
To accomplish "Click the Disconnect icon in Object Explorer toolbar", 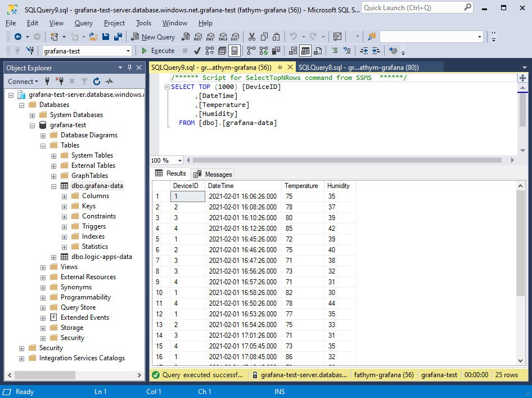I will tap(60, 82).
